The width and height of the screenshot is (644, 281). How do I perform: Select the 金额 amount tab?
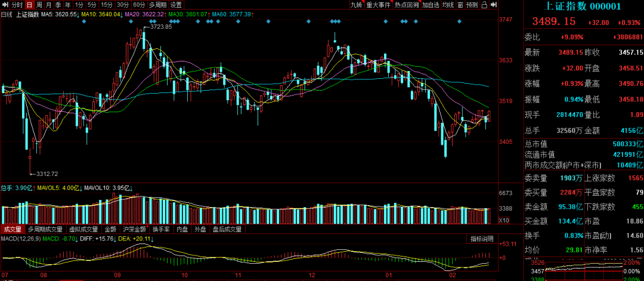[x=110, y=229]
